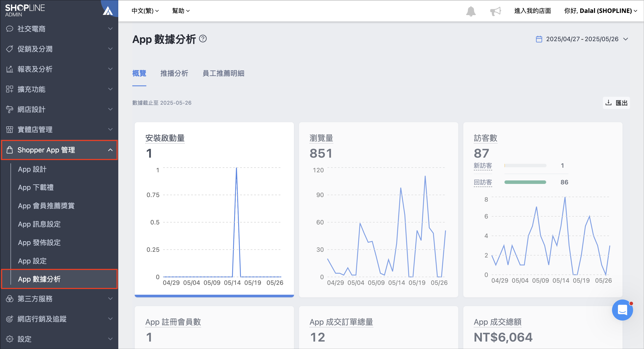Click the App 成交訂單總量 card title
The width and height of the screenshot is (644, 349).
pos(341,322)
